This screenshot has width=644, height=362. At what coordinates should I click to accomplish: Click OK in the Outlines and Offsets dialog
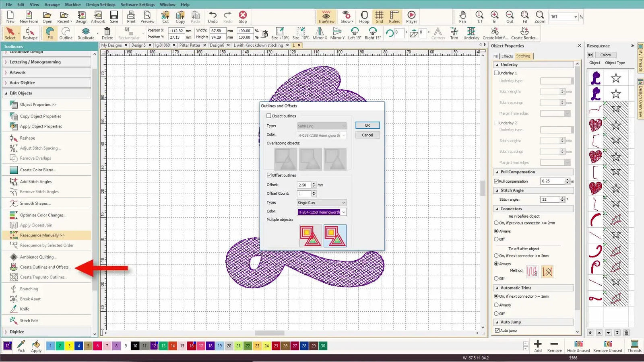(367, 125)
